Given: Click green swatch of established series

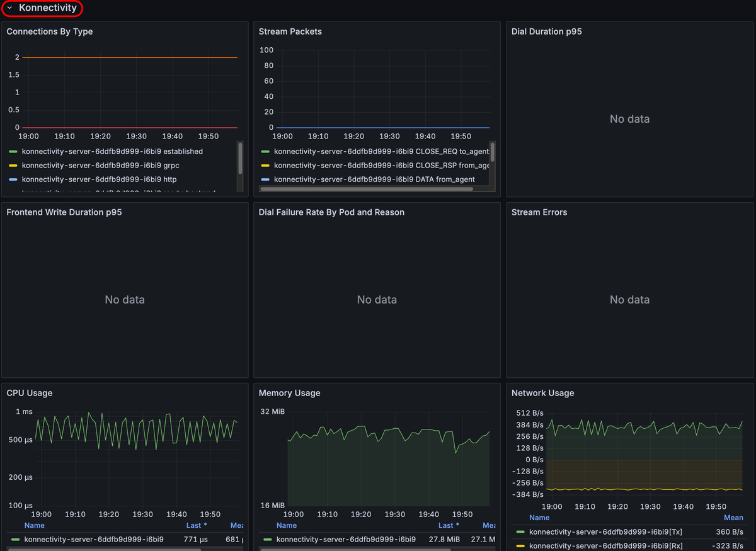Looking at the screenshot, I should coord(13,152).
